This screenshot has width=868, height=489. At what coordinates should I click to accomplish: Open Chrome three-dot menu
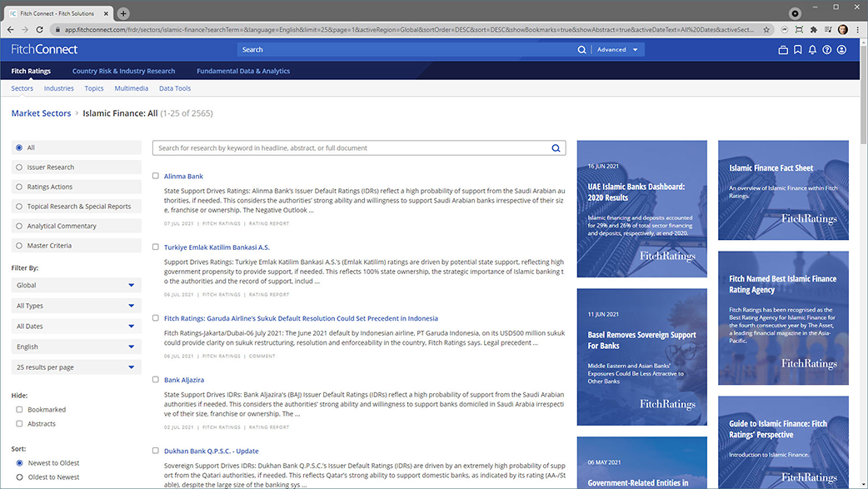click(857, 29)
